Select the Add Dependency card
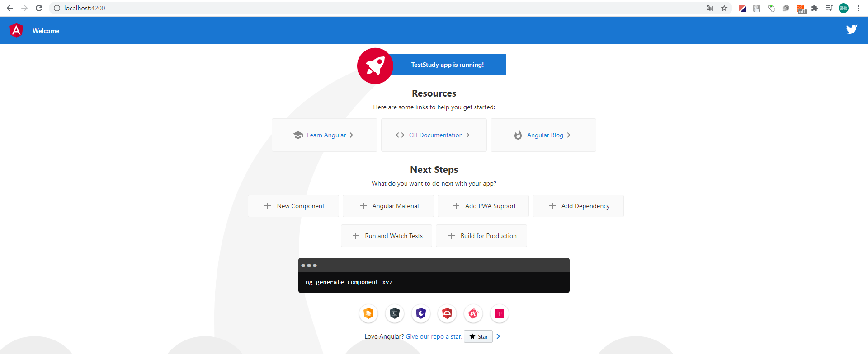This screenshot has width=868, height=354. 578,206
